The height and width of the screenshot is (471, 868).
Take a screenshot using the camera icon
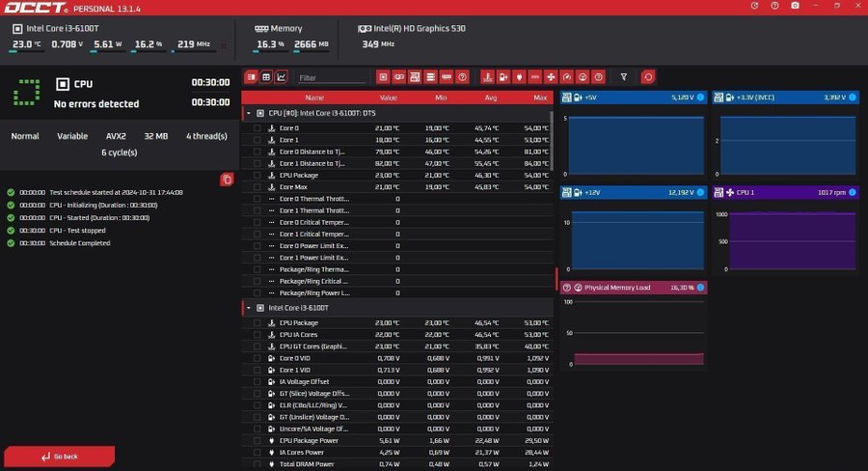pos(795,6)
